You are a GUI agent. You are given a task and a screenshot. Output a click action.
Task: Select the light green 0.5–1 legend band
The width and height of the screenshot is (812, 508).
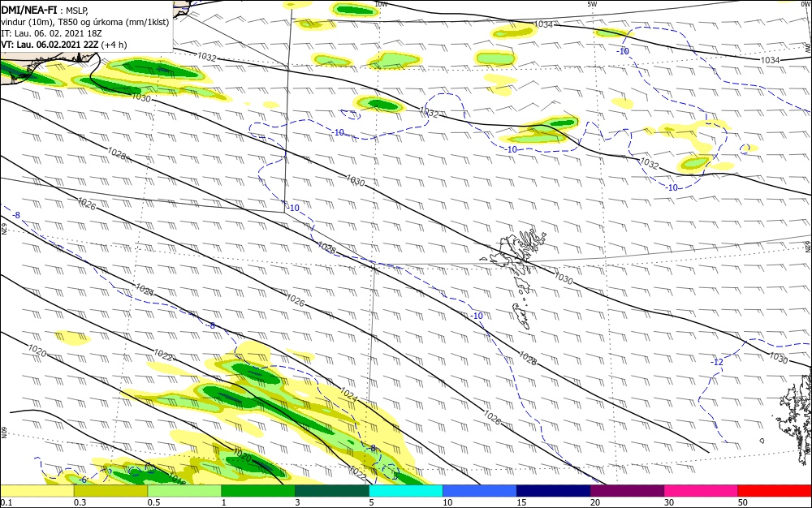tap(184, 491)
